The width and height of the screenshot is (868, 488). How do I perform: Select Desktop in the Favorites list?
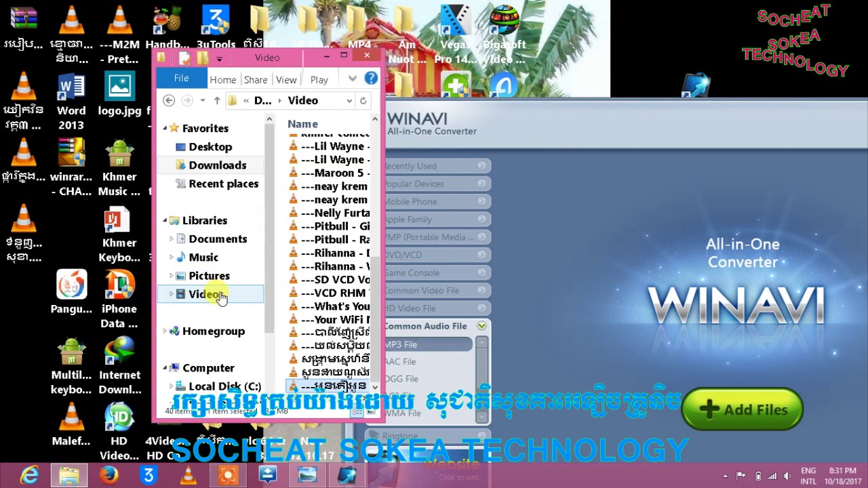tap(210, 146)
